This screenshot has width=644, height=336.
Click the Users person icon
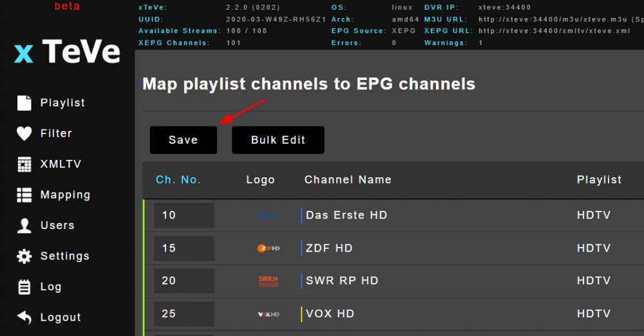pos(24,225)
